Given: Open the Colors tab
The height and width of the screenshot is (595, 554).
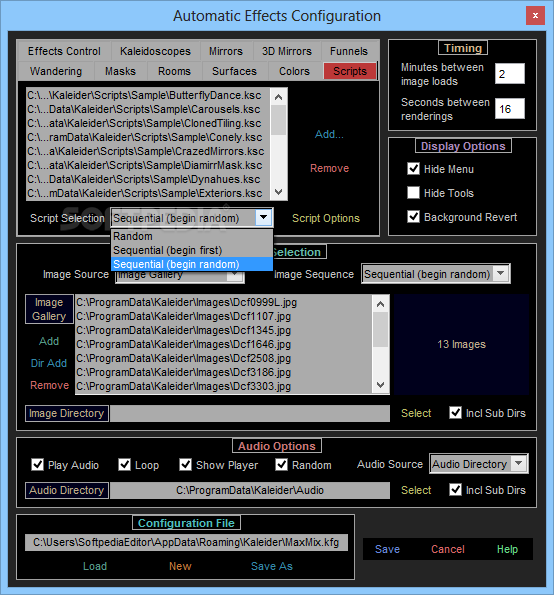Looking at the screenshot, I should [294, 71].
